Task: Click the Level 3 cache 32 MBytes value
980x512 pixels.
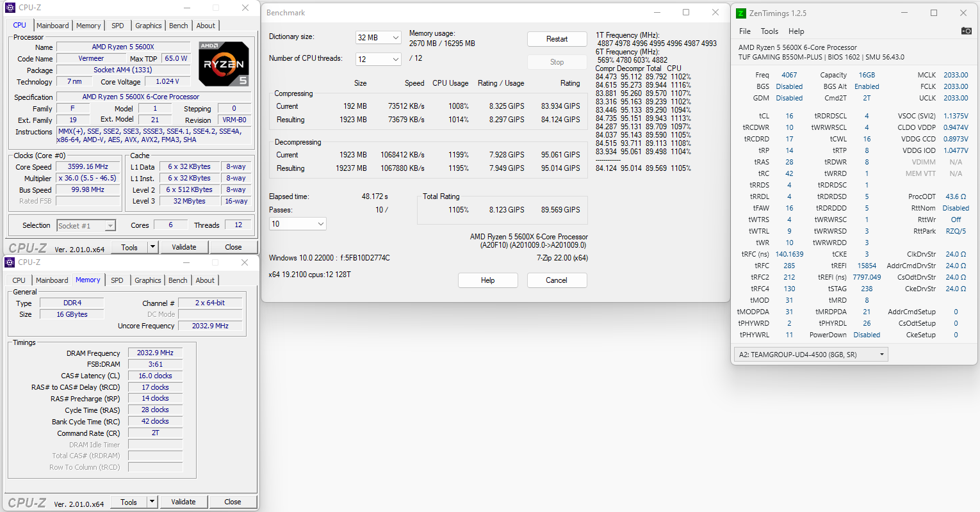Action: tap(190, 201)
